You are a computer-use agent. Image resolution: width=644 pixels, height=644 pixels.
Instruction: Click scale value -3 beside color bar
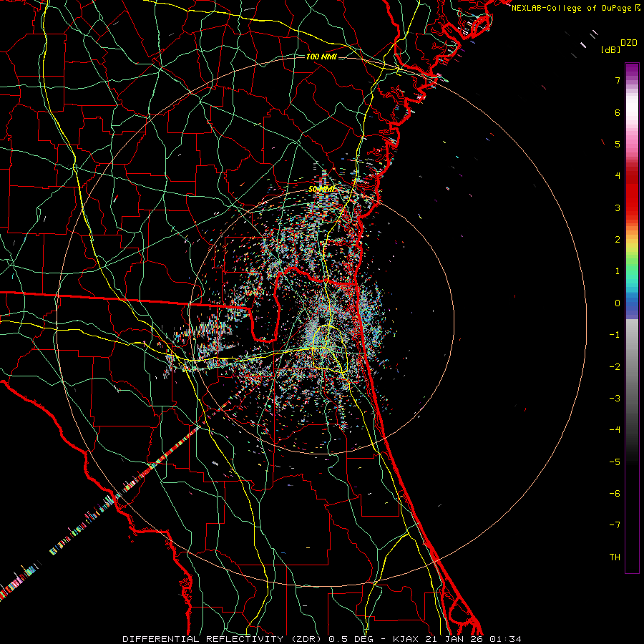(x=615, y=399)
